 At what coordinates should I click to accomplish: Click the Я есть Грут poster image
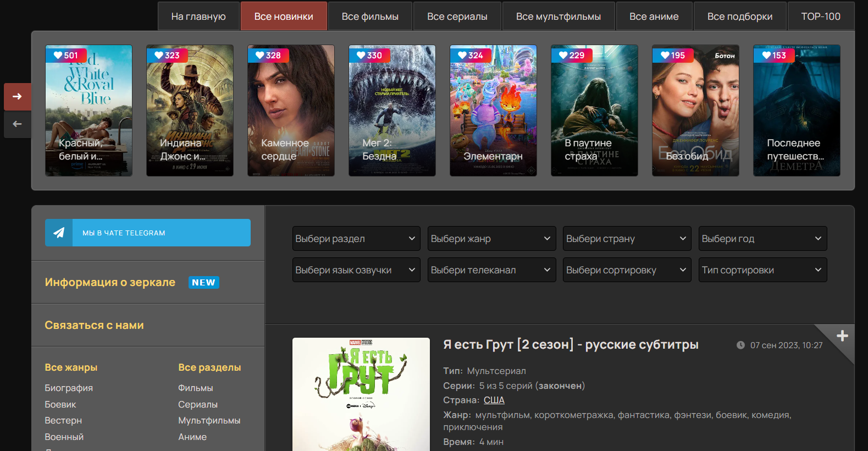click(x=361, y=394)
